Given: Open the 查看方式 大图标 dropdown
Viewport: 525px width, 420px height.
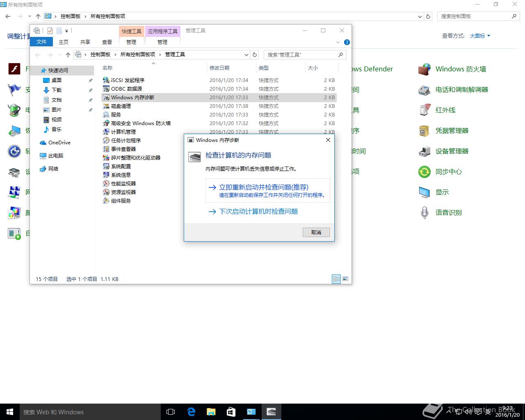Looking at the screenshot, I should (x=480, y=36).
